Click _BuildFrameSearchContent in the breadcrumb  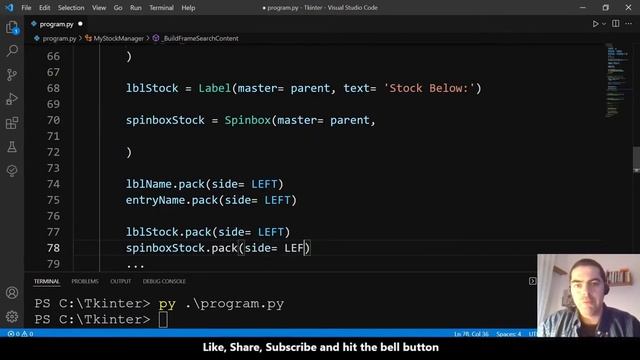click(x=200, y=38)
